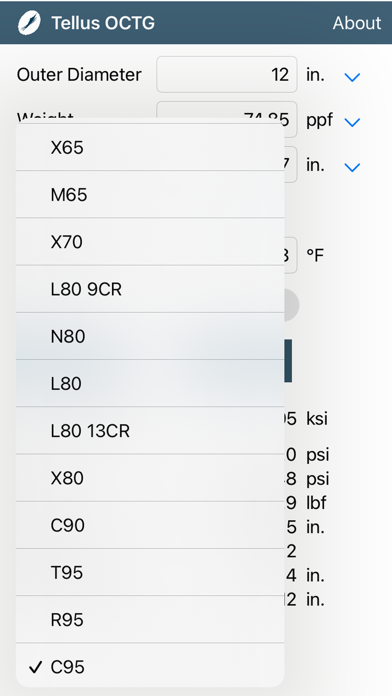Select the N80 grade entry

pos(150,336)
